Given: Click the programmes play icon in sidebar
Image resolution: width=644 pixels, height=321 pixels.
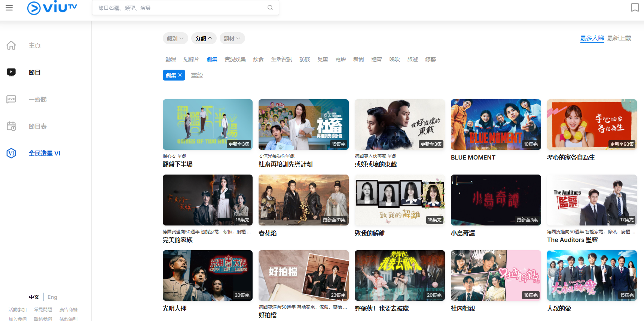Looking at the screenshot, I should 11,72.
